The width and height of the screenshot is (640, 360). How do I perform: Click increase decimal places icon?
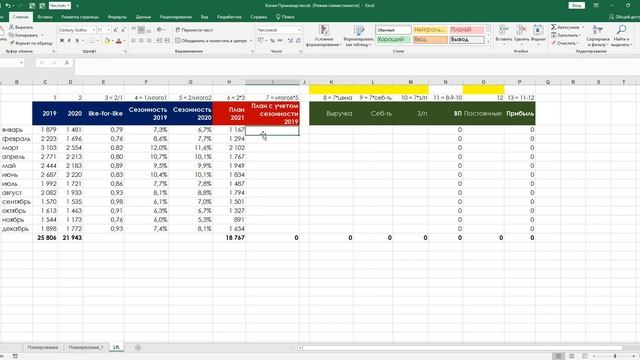[290, 41]
